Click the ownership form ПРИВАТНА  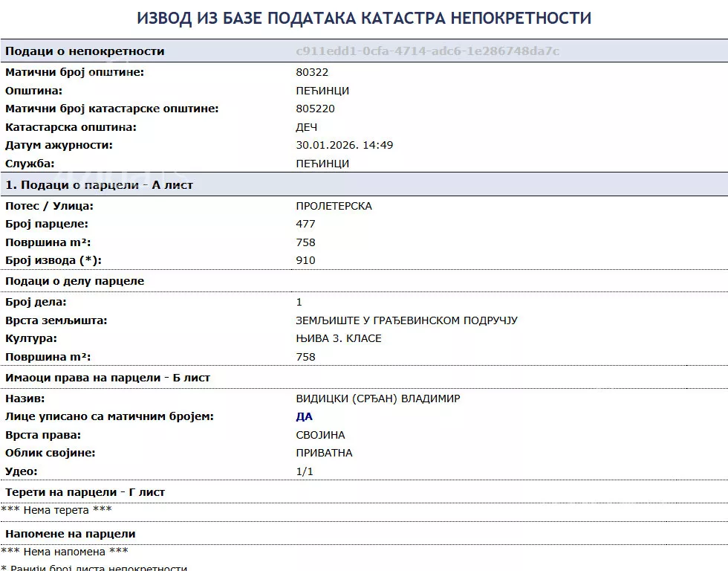[x=323, y=452]
